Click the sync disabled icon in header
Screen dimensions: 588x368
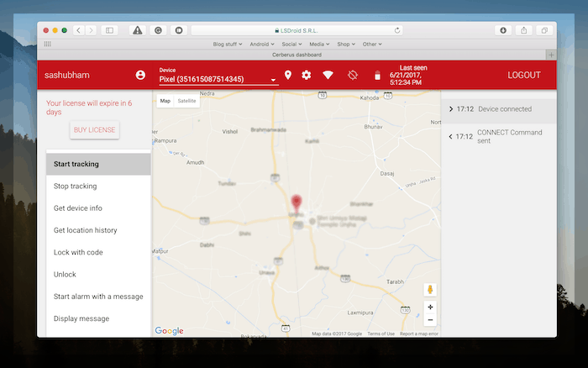(353, 75)
